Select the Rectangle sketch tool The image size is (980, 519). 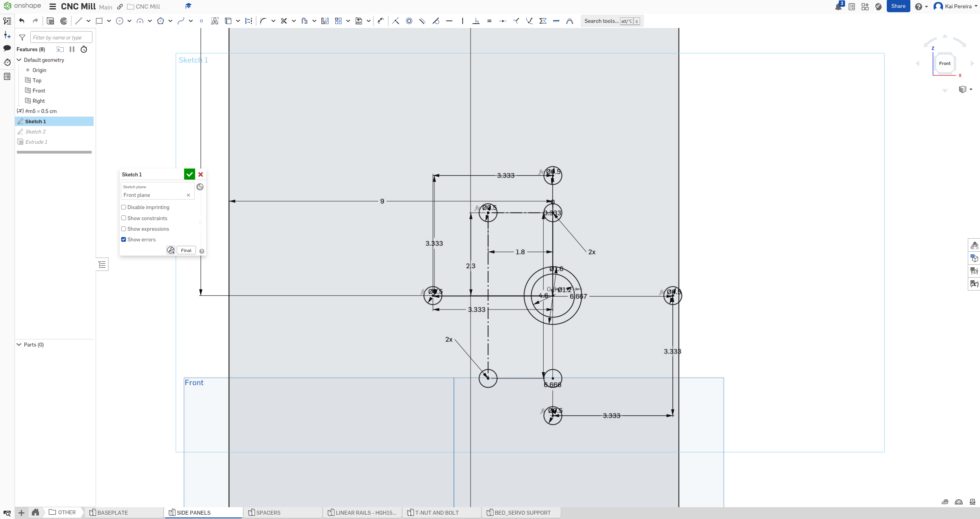(x=100, y=21)
